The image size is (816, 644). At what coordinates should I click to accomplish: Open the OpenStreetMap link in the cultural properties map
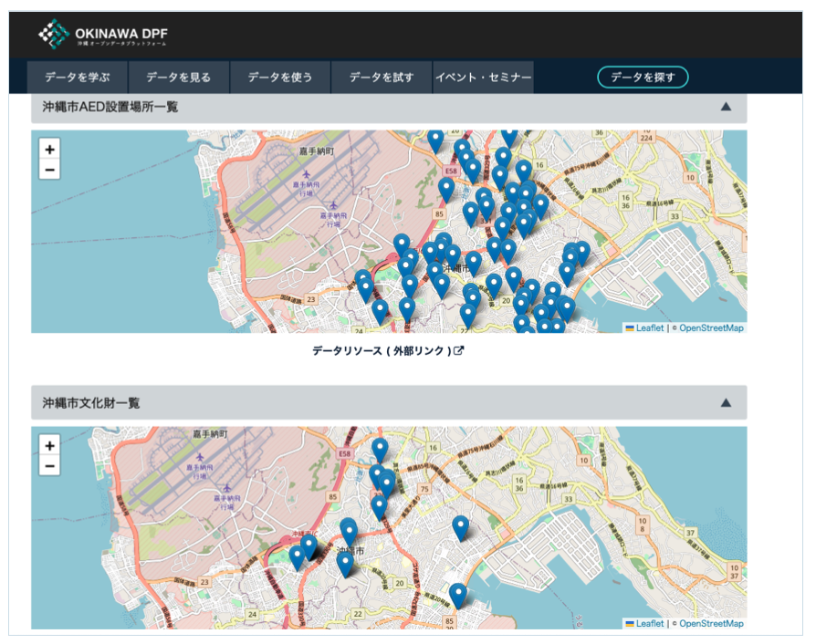click(711, 624)
